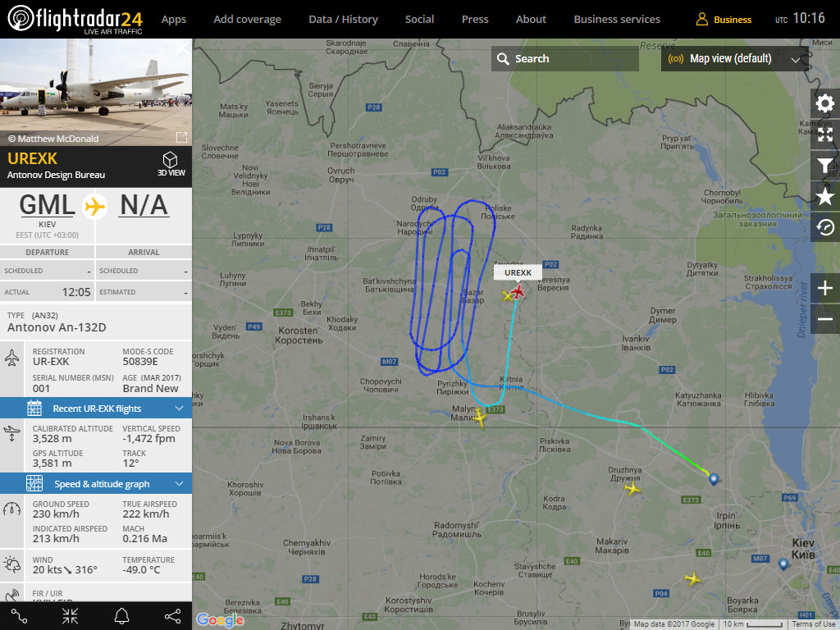Toggle the flight route icon
This screenshot has width=840, height=630.
click(x=20, y=616)
